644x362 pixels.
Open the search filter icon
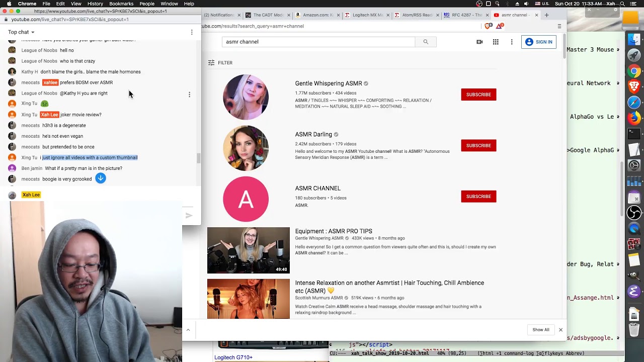tap(212, 63)
